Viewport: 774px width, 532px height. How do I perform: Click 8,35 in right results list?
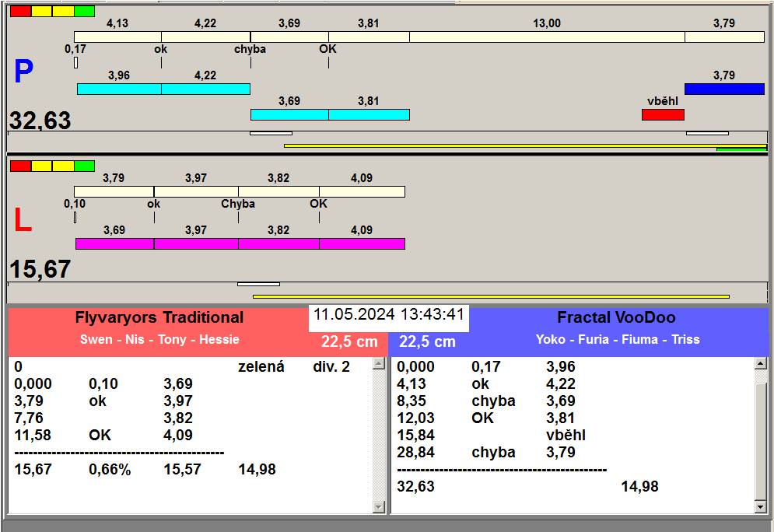tap(412, 401)
